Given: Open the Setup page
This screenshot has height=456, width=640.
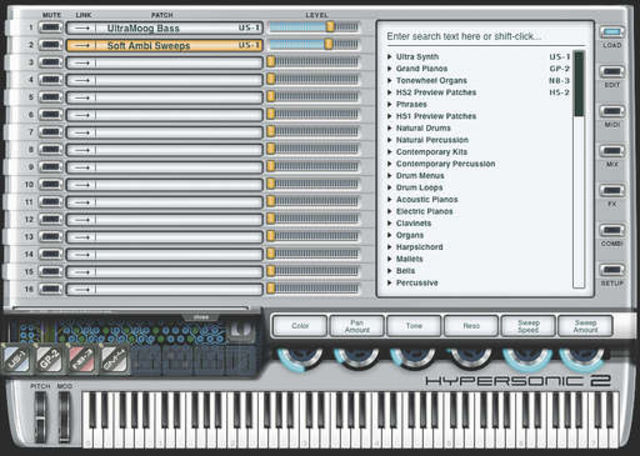Looking at the screenshot, I should click(612, 270).
